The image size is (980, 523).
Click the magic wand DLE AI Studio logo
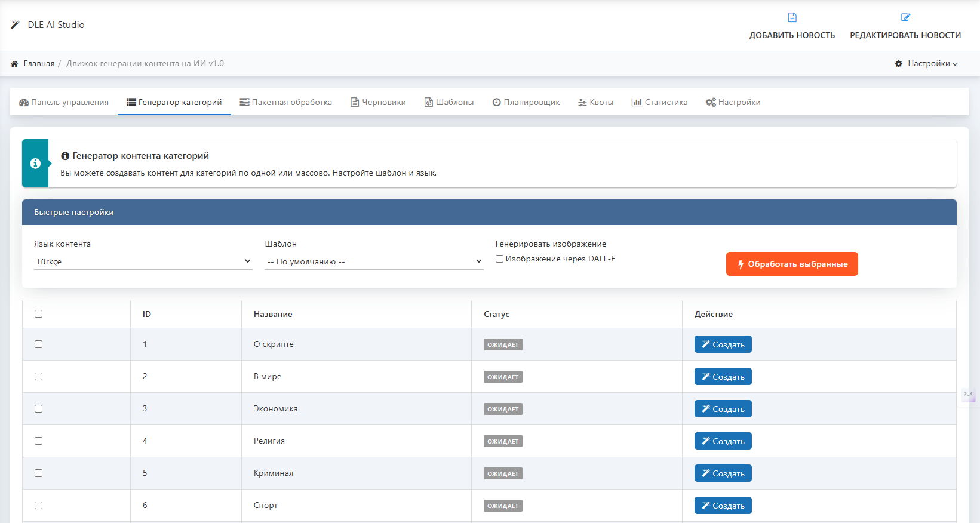15,25
